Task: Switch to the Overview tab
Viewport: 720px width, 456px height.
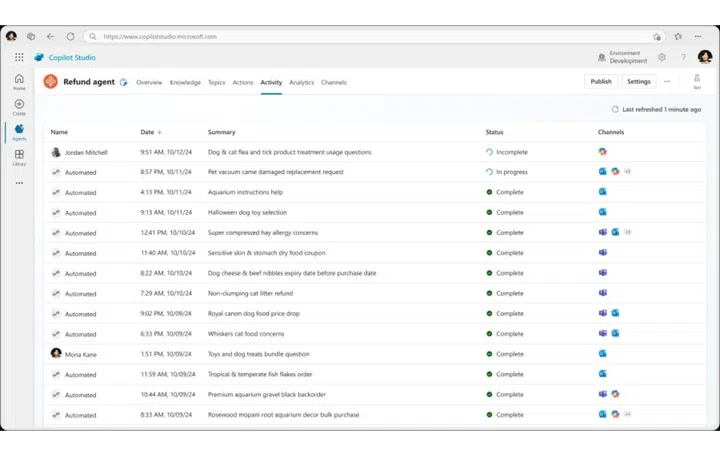Action: point(149,83)
